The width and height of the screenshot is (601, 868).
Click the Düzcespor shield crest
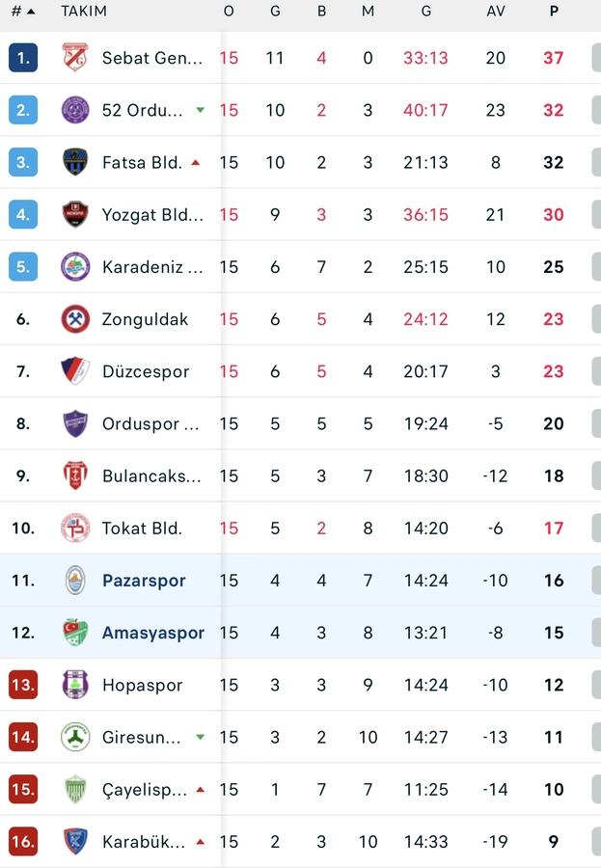point(75,371)
